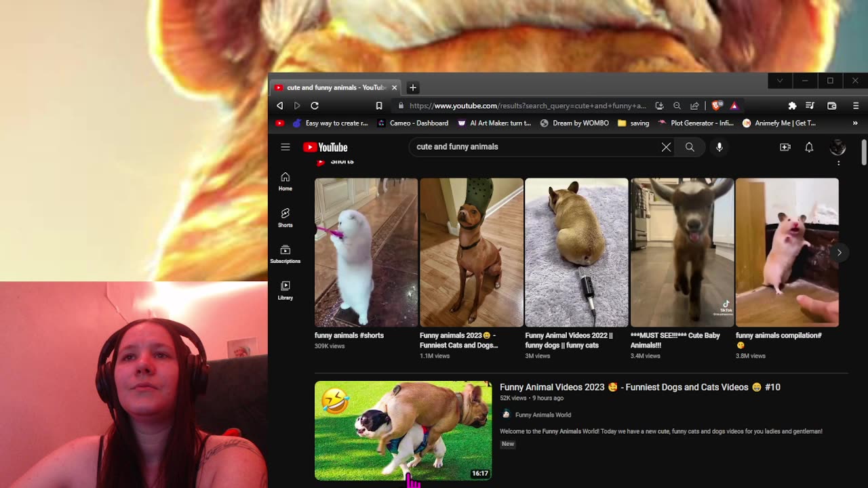This screenshot has height=488, width=868.
Task: Open the dog on rug Short thumbnail
Action: click(x=576, y=252)
